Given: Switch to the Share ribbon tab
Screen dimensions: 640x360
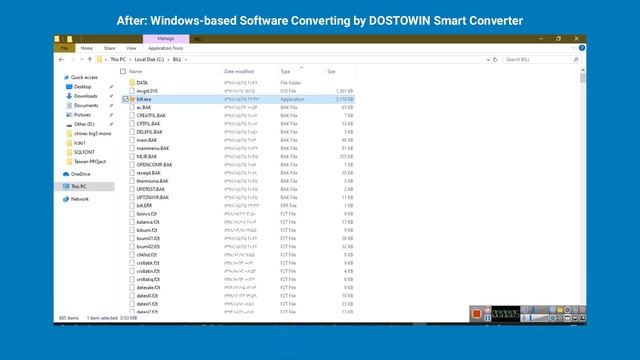Looking at the screenshot, I should (109, 48).
